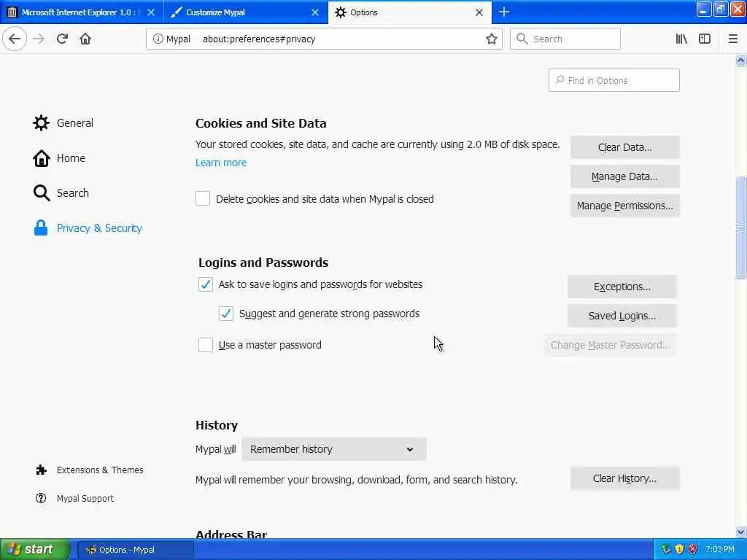
Task: Click the scrollbar up arrow
Action: (741, 61)
